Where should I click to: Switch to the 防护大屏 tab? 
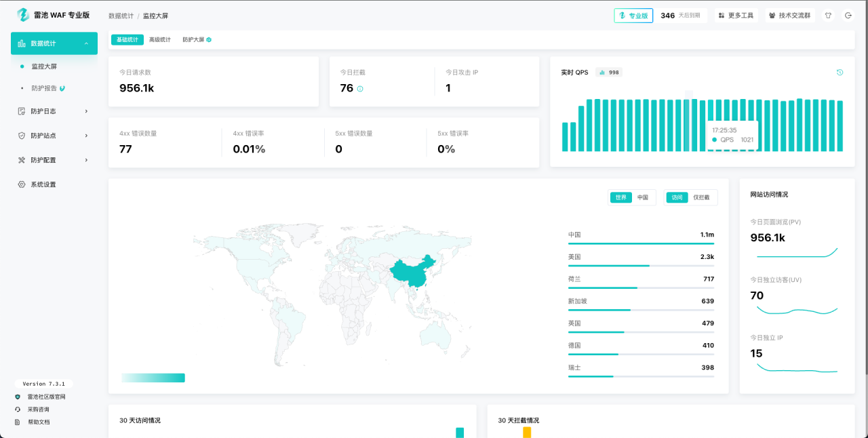[197, 40]
